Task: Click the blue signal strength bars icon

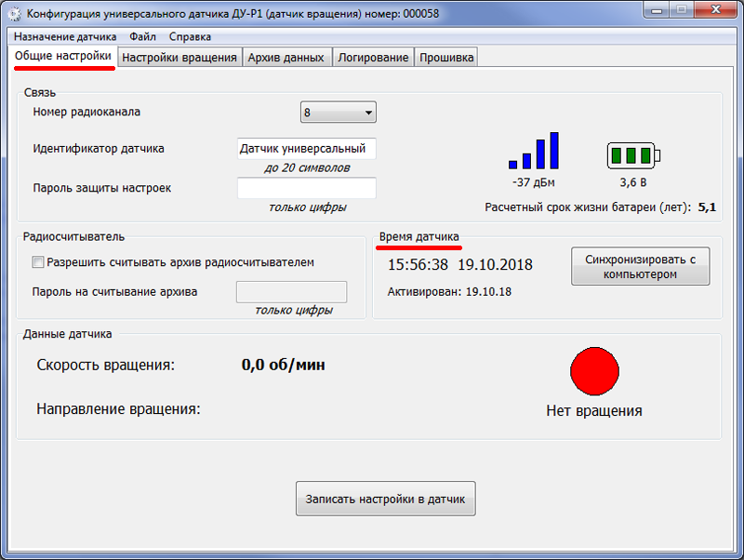Action: click(534, 151)
